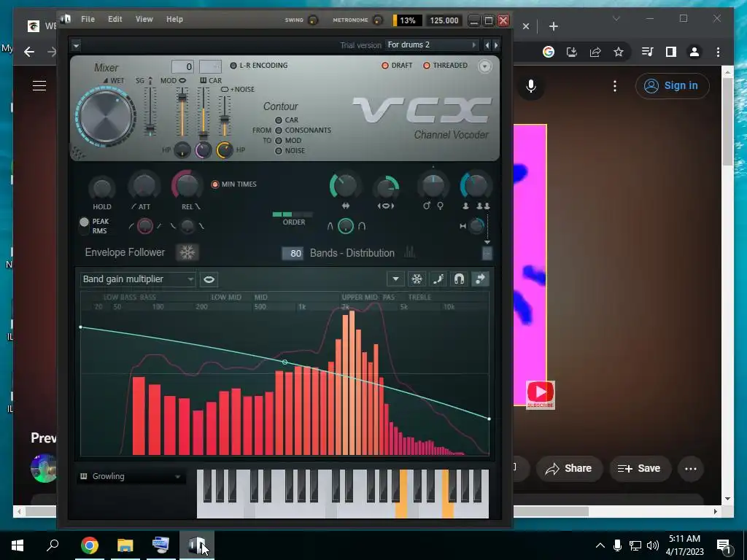Open Chrome three-dot menu
Viewport: 747px width, 560px height.
tap(718, 52)
